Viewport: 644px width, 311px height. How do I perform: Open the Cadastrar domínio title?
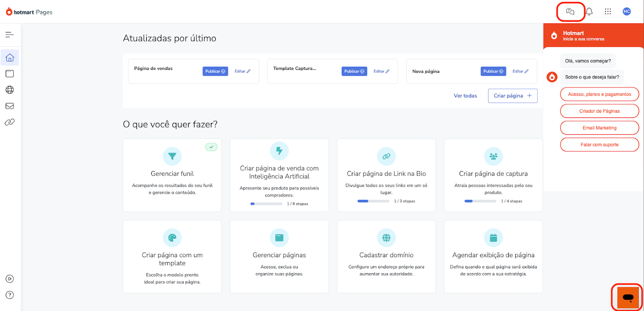(x=386, y=255)
